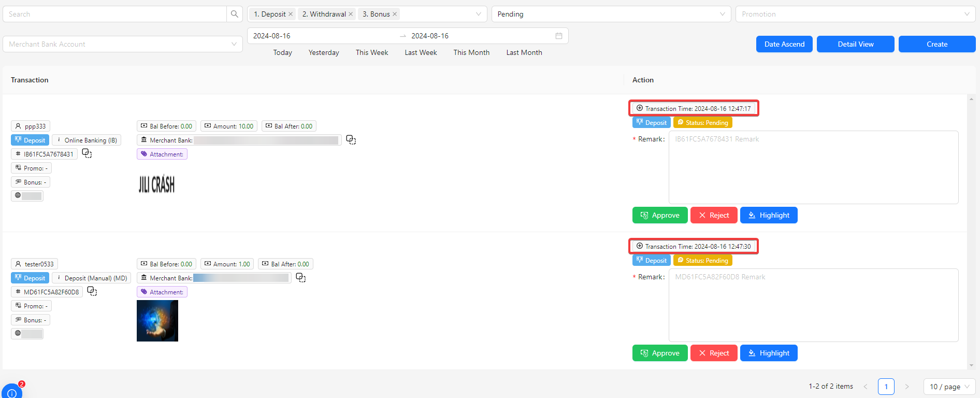Reject the tester0533 deposit

click(x=714, y=353)
